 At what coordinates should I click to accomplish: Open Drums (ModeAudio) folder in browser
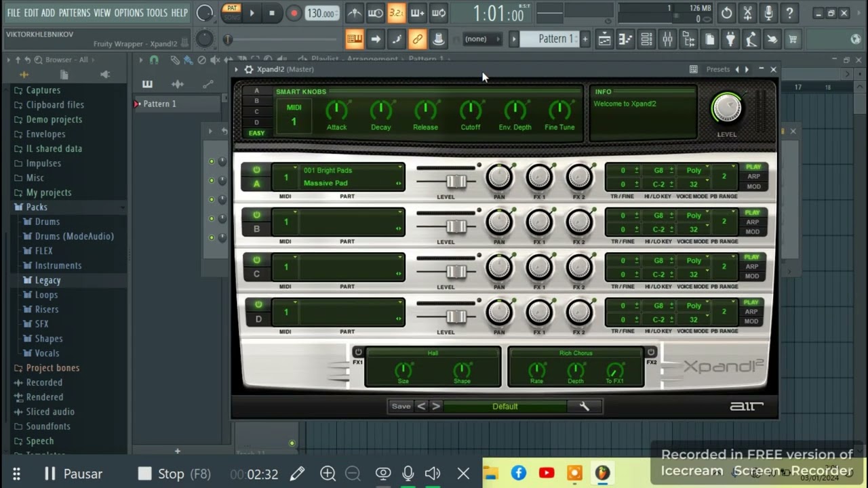74,237
